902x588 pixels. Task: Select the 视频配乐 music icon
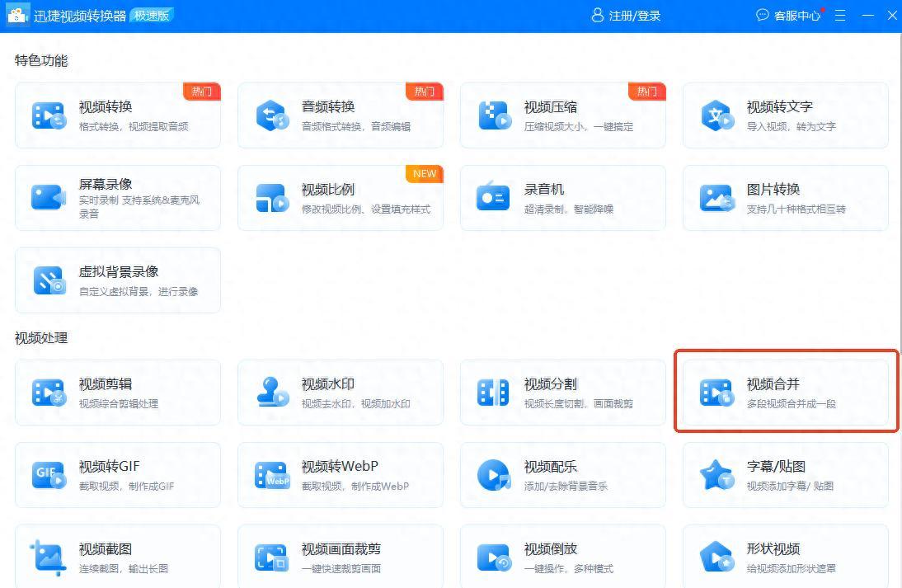coord(494,475)
